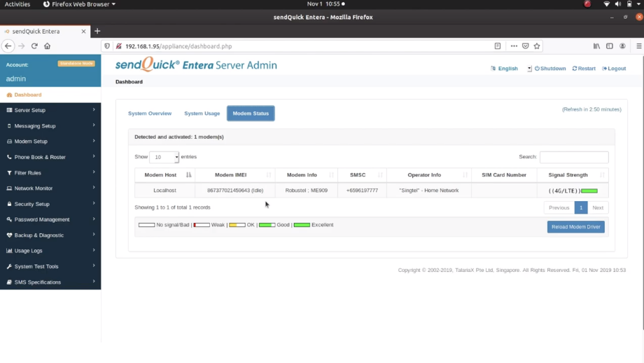Click the Logout link

[x=614, y=69]
